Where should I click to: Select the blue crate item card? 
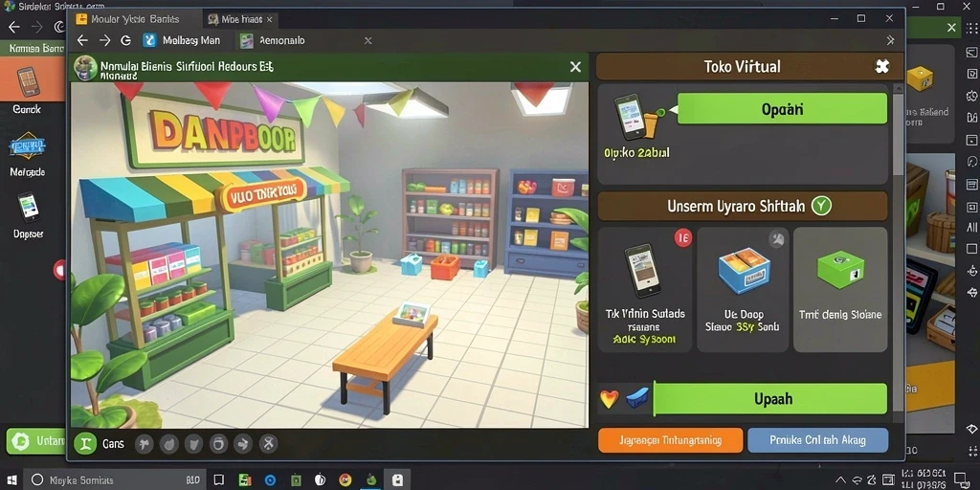tap(743, 289)
